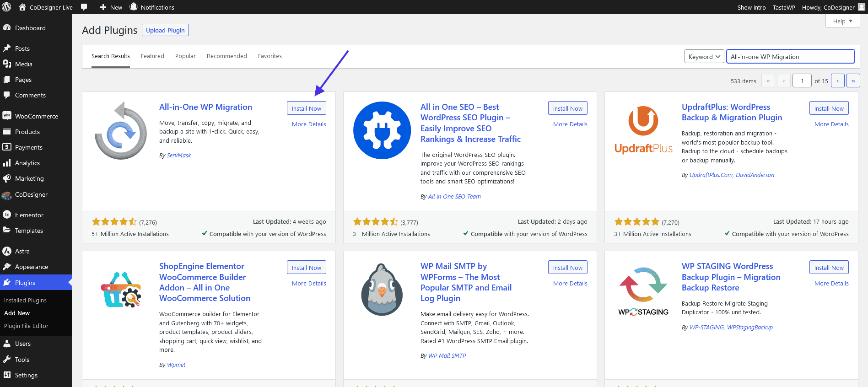Install the All-in-One WP Migration plugin
868x387 pixels.
306,108
